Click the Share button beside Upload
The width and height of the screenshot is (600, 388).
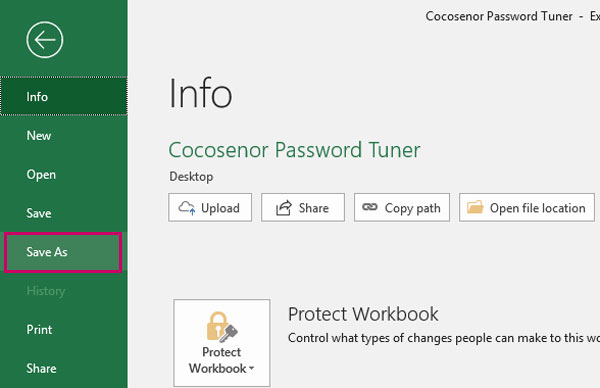pyautogui.click(x=303, y=207)
